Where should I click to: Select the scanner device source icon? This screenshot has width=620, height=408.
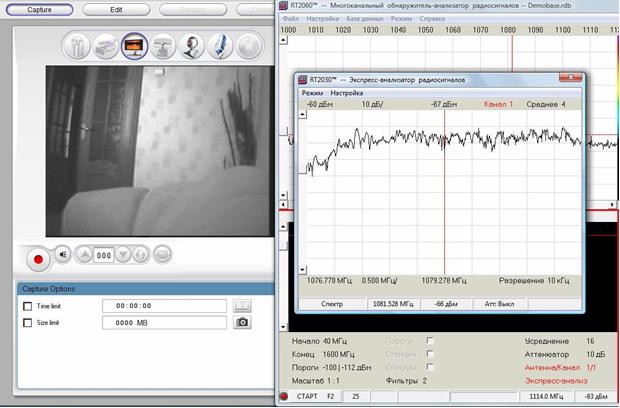(x=106, y=46)
